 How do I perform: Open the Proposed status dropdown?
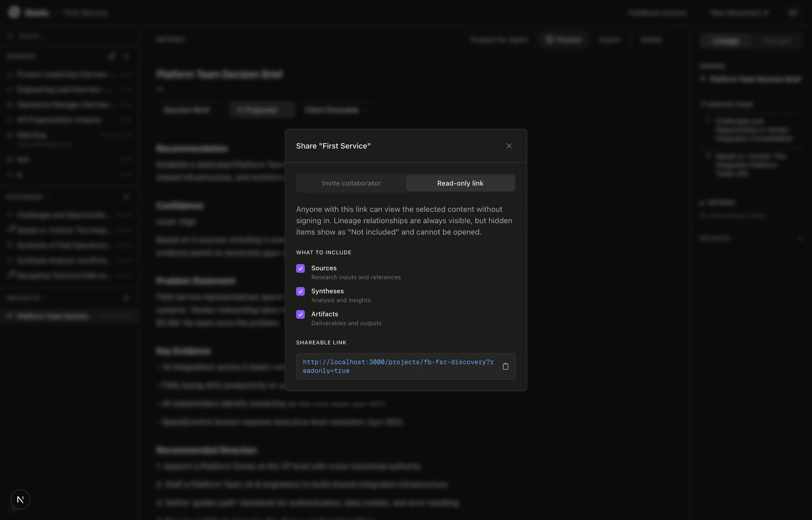[261, 110]
